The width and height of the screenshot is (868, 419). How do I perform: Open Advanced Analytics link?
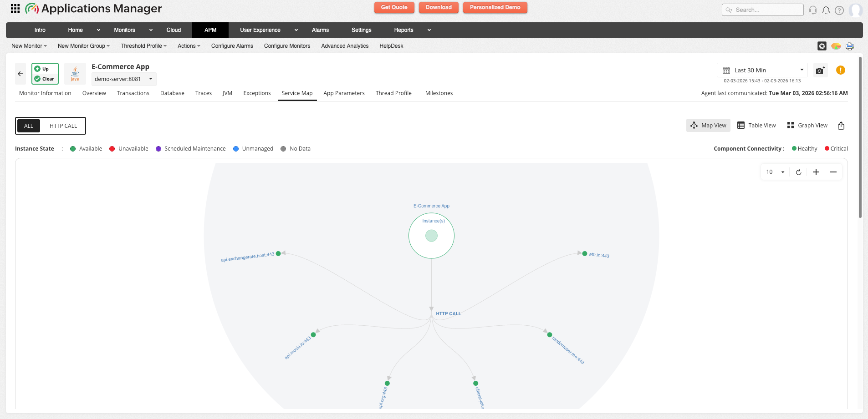345,46
